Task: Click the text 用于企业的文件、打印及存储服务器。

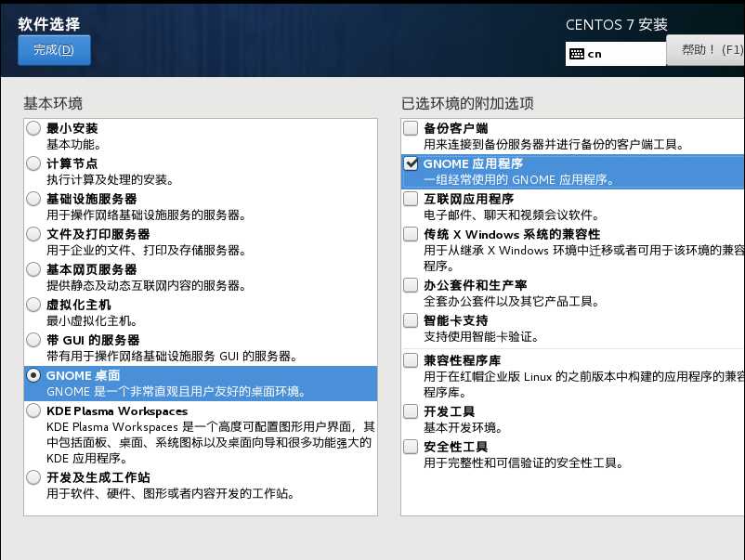Action: [147, 251]
